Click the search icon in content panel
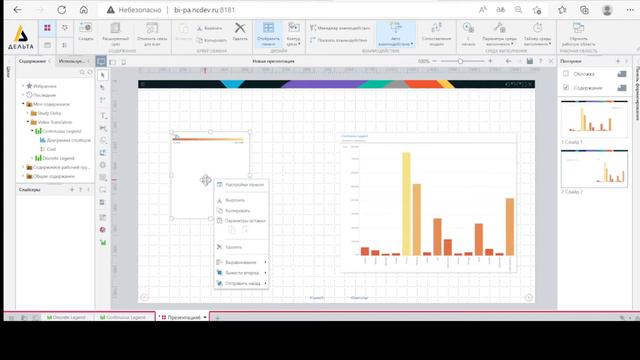 point(82,72)
